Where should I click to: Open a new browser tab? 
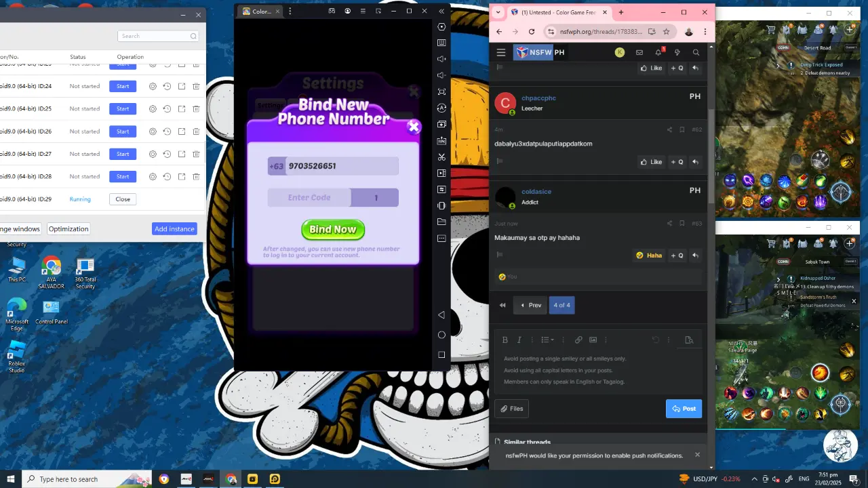pyautogui.click(x=620, y=12)
